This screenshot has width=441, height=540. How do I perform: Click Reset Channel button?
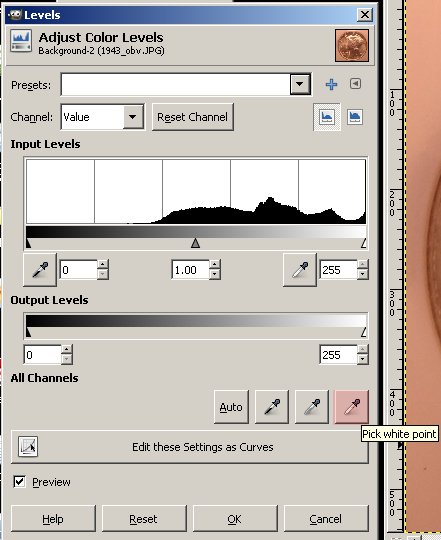tap(192, 117)
